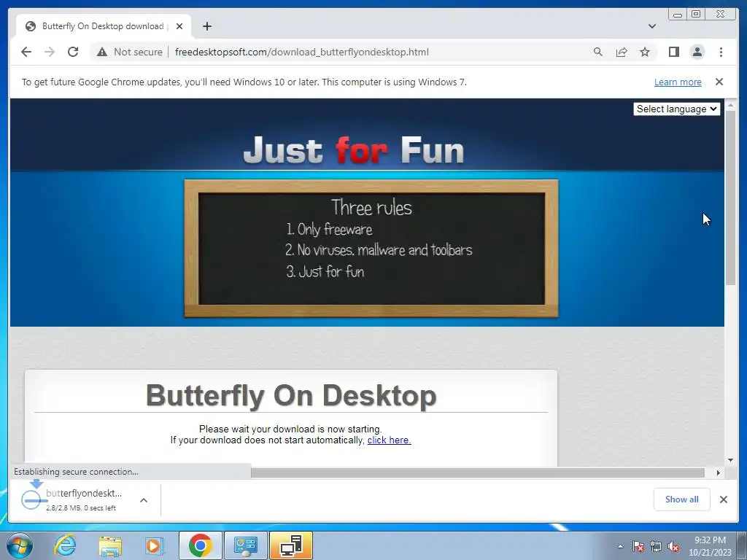
Task: Switch to Chrome taskbar button
Action: [x=200, y=545]
